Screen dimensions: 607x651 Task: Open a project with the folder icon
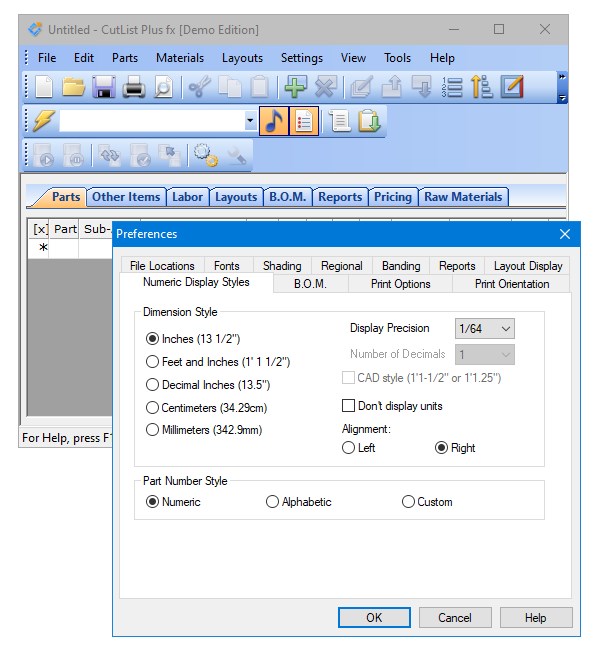click(x=73, y=87)
